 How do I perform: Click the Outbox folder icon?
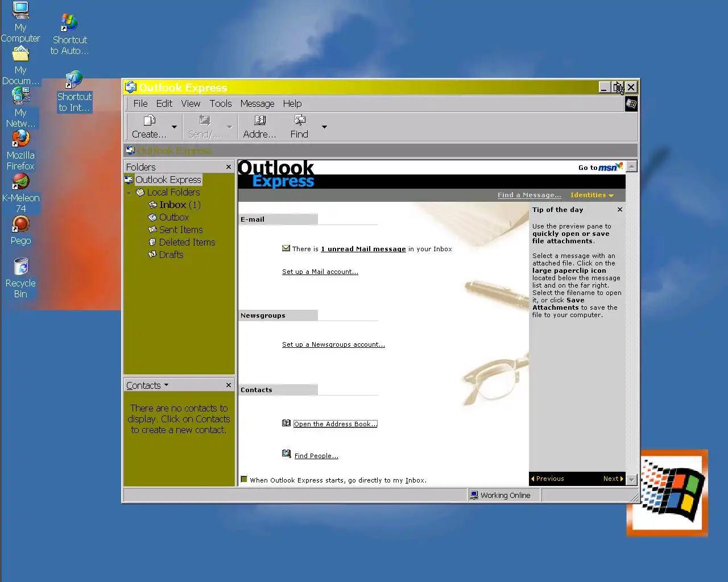[152, 217]
